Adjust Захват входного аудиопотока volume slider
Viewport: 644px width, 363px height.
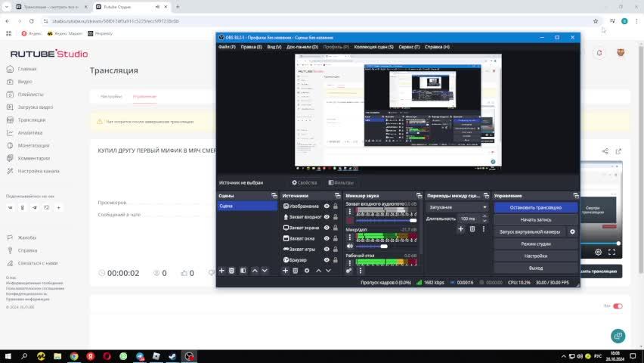point(386,221)
